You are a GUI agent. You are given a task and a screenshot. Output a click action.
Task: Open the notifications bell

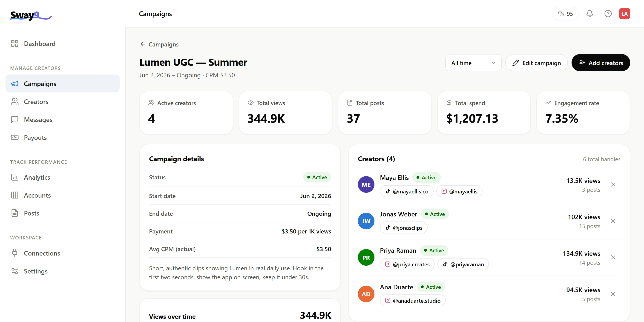point(589,14)
